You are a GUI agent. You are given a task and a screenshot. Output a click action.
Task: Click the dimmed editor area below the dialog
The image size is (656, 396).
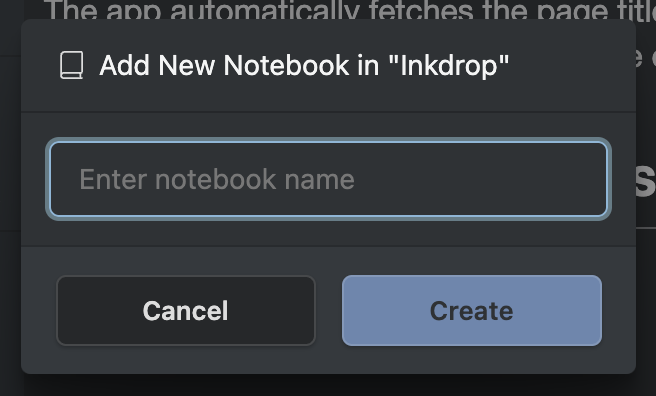tap(328, 385)
